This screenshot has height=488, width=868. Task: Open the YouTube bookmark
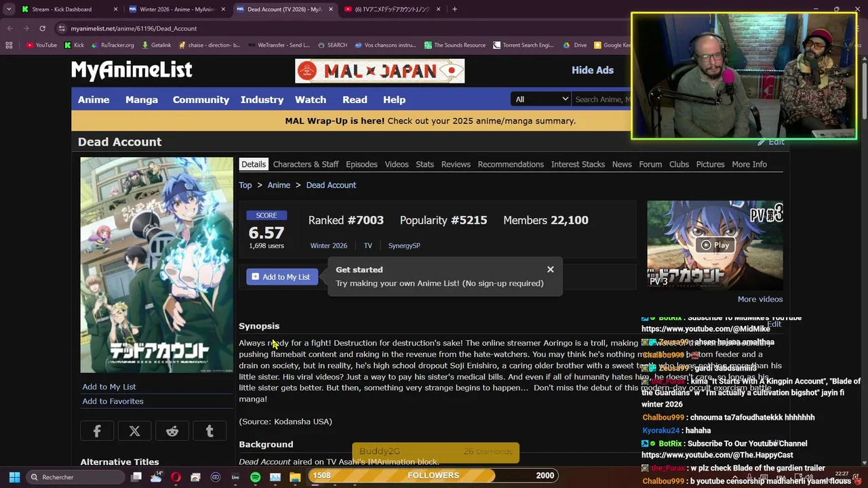(41, 45)
